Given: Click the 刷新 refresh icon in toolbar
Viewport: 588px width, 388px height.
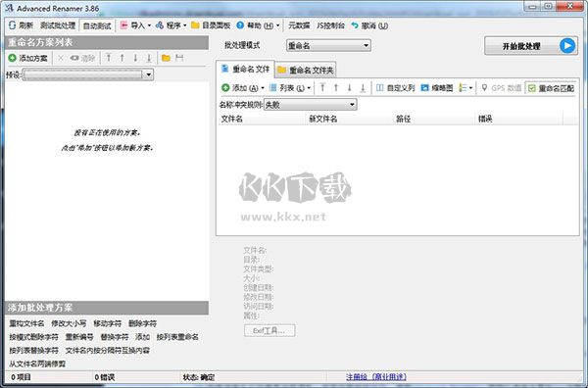Looking at the screenshot, I should tap(13, 25).
